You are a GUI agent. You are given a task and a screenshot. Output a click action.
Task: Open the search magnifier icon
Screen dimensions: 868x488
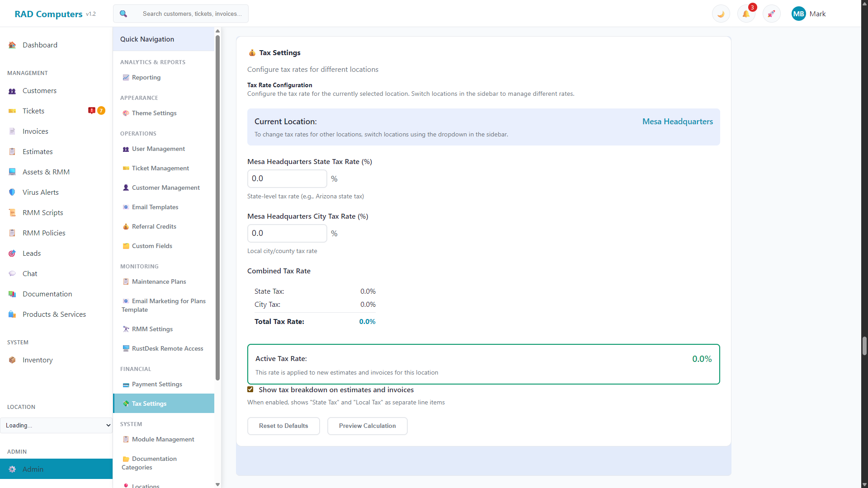[123, 14]
